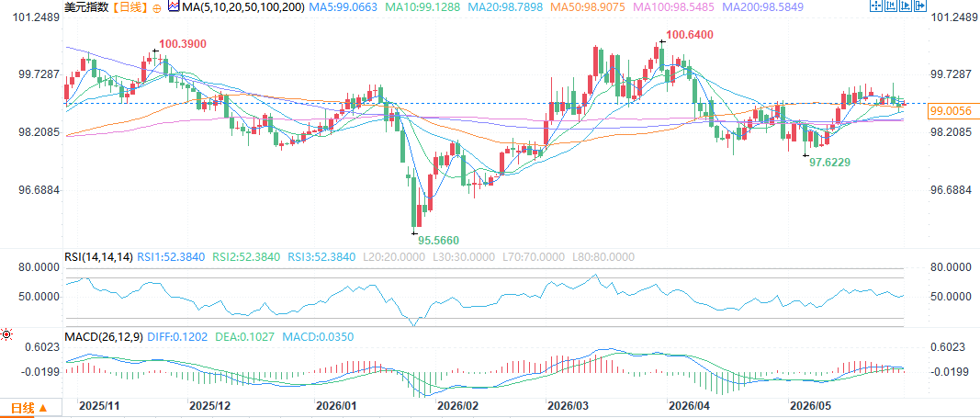This screenshot has width=980, height=418.
Task: Toggle the MA5 line legend
Action: 343,7
